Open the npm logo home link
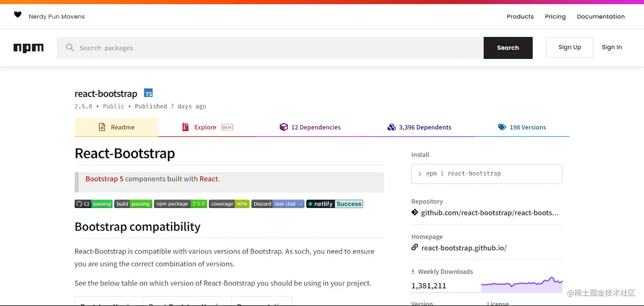 tap(29, 48)
